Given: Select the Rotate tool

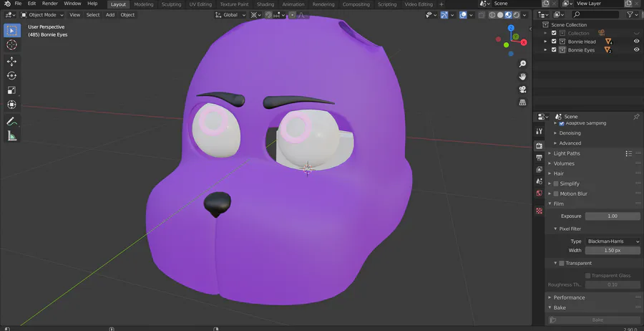Looking at the screenshot, I should [x=12, y=76].
